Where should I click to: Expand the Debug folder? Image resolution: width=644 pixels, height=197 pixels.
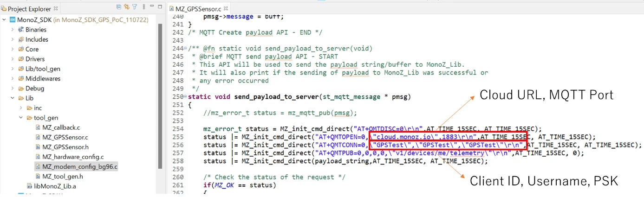[13, 88]
